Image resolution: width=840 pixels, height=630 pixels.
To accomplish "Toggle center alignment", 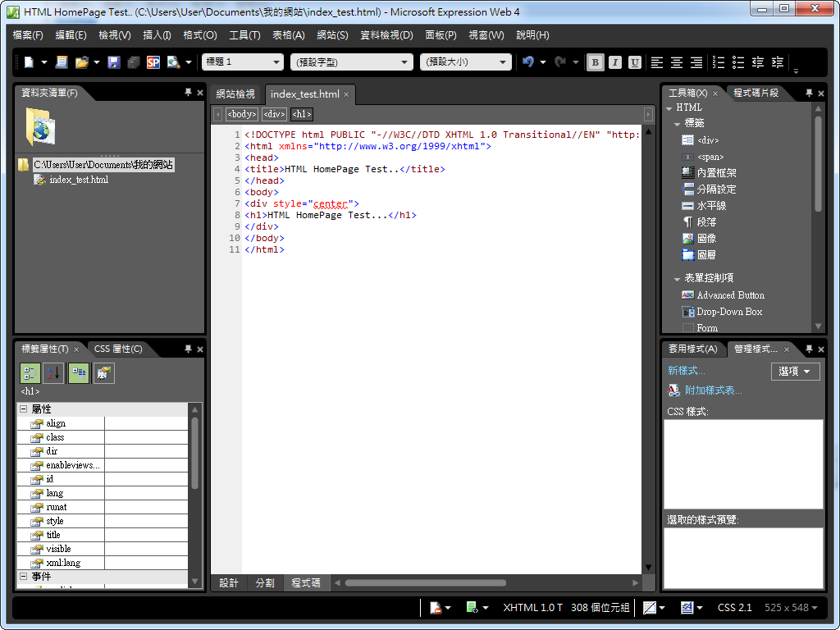I will pos(677,62).
